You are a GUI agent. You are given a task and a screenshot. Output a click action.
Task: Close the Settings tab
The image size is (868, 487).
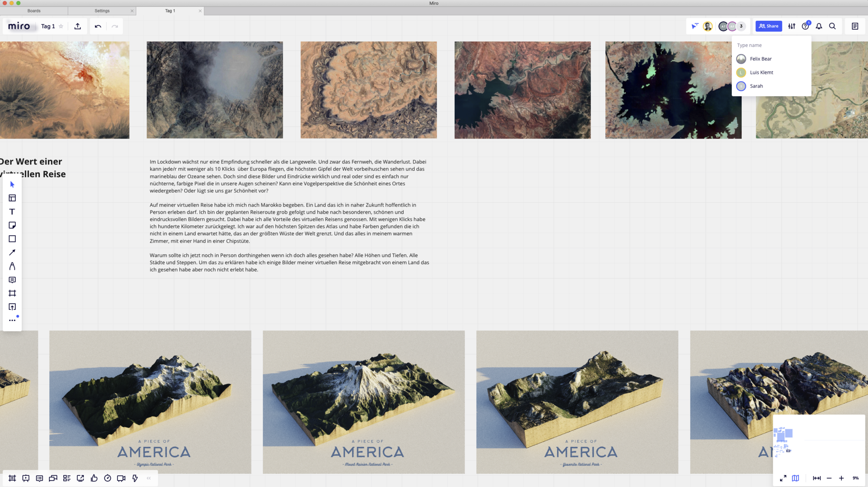tap(132, 11)
